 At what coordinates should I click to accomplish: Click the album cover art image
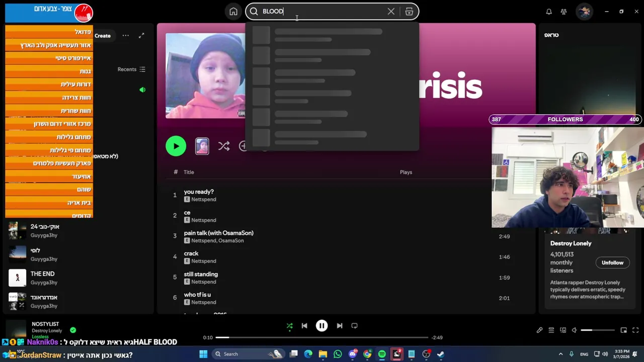(205, 76)
